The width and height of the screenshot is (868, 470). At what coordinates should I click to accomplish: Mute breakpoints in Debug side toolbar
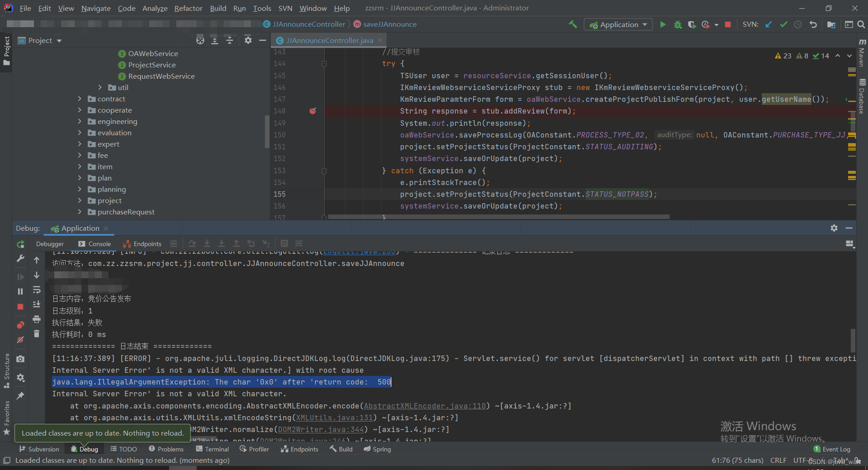point(20,340)
